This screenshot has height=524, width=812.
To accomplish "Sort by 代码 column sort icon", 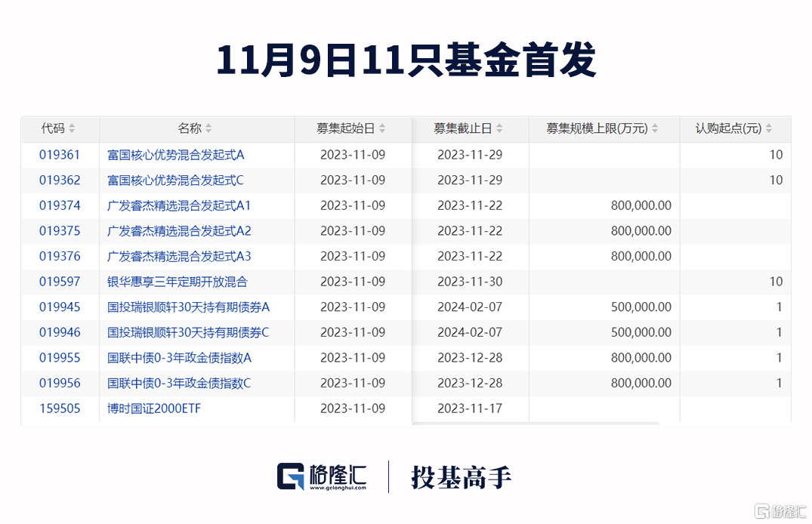I will pyautogui.click(x=72, y=129).
